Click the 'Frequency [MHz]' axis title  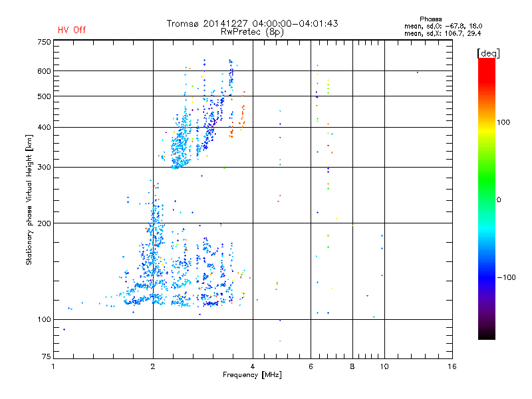[252, 375]
